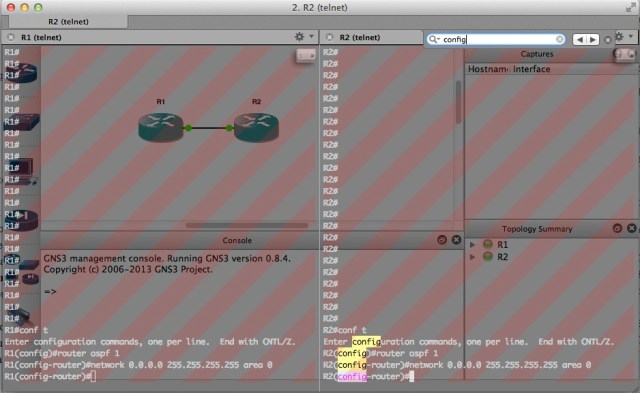Viewport: 640px width, 393px height.
Task: Jump to previous search match
Action: (580, 40)
